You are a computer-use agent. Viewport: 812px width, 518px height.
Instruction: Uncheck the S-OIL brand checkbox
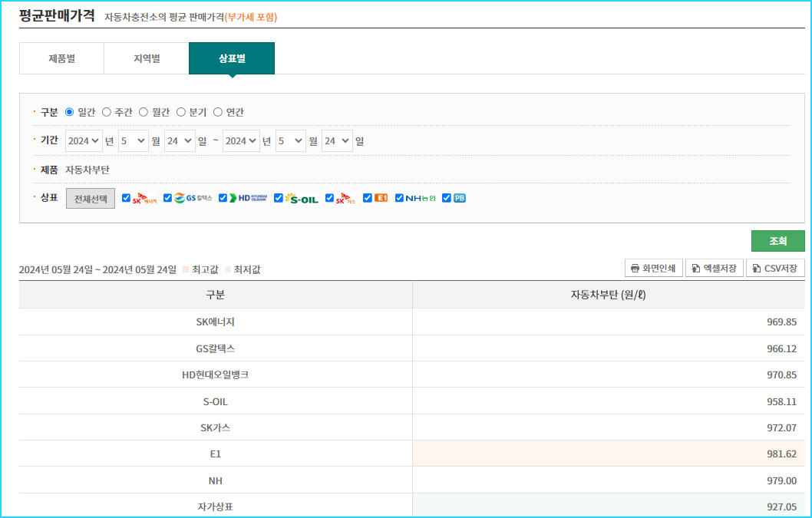click(278, 198)
